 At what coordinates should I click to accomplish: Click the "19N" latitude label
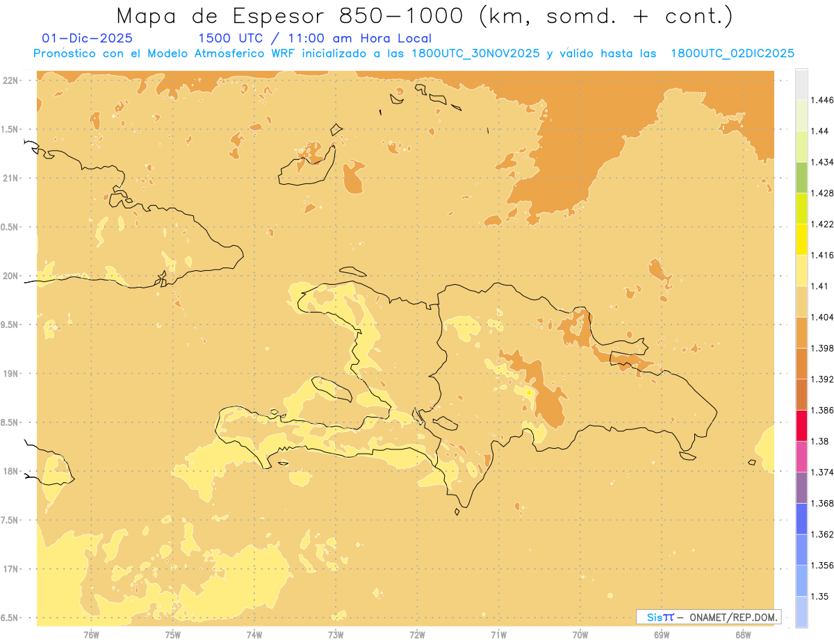(x=12, y=373)
